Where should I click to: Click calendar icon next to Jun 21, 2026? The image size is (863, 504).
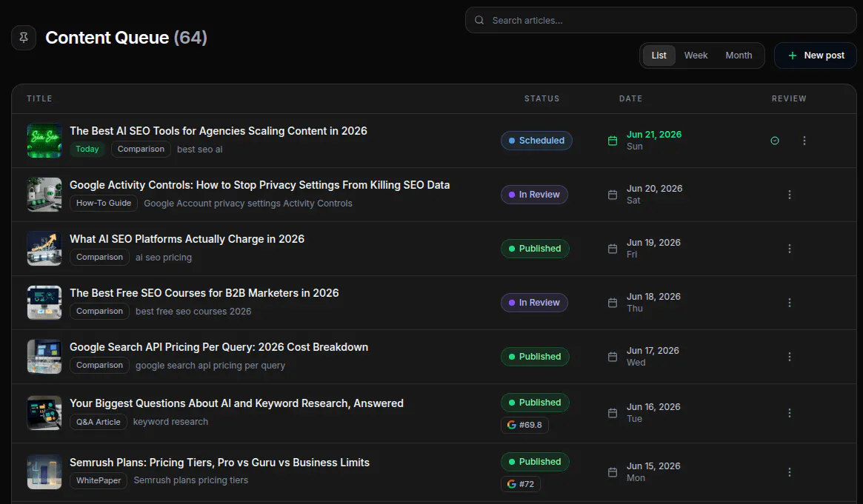pos(613,141)
